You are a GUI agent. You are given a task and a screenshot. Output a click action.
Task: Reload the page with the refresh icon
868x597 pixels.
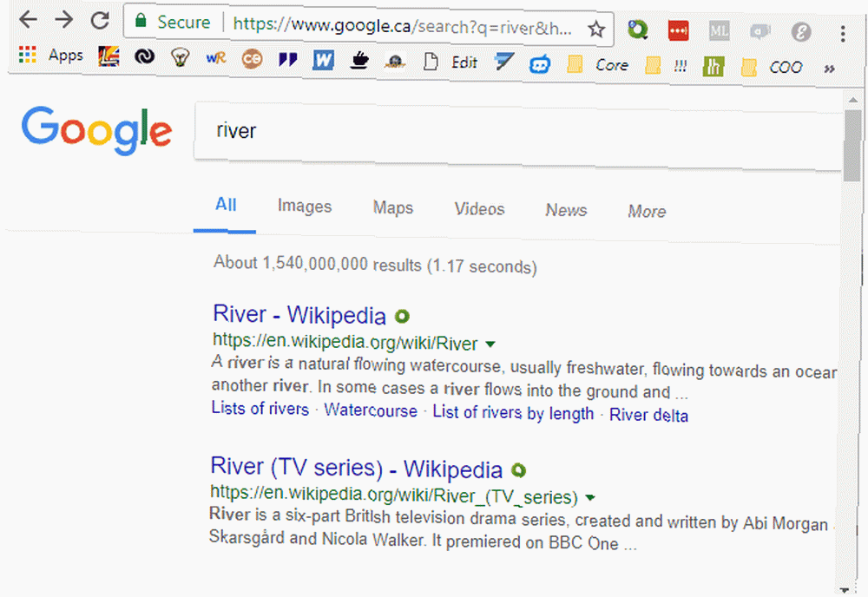[x=100, y=21]
